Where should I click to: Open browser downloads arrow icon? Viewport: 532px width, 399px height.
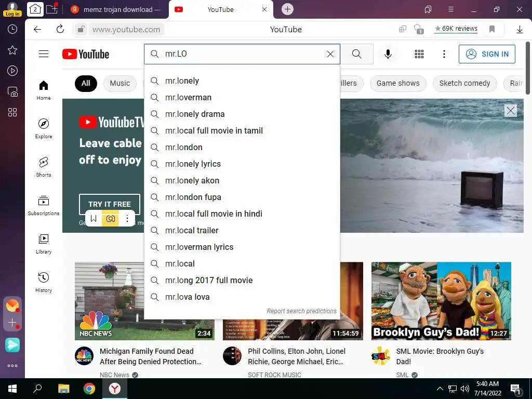(520, 30)
